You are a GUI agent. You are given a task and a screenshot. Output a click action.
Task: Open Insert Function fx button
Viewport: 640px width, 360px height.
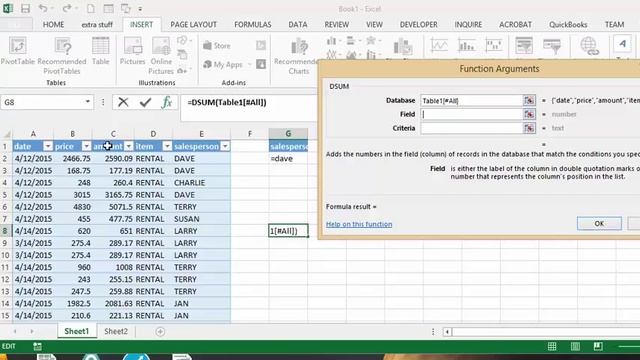167,102
